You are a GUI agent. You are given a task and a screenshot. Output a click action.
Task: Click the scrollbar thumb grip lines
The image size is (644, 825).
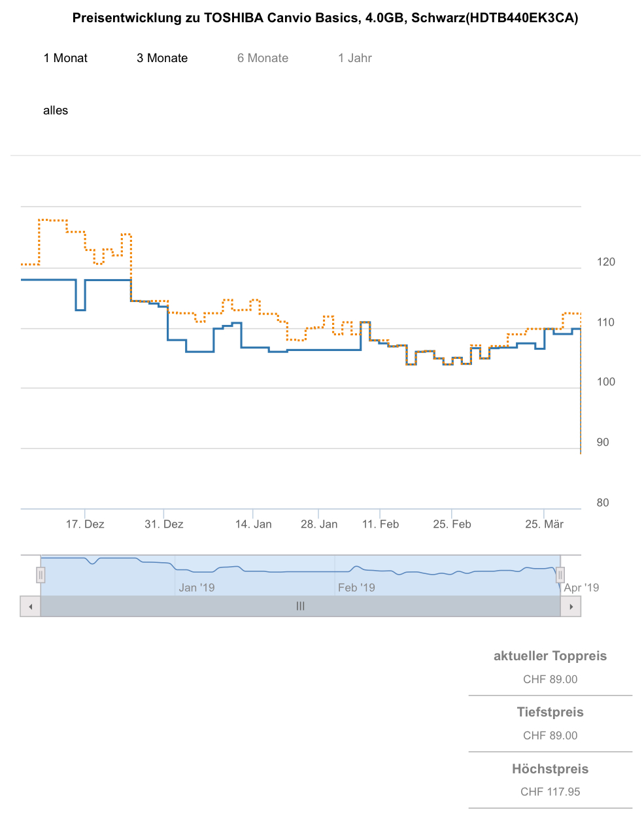tap(300, 607)
